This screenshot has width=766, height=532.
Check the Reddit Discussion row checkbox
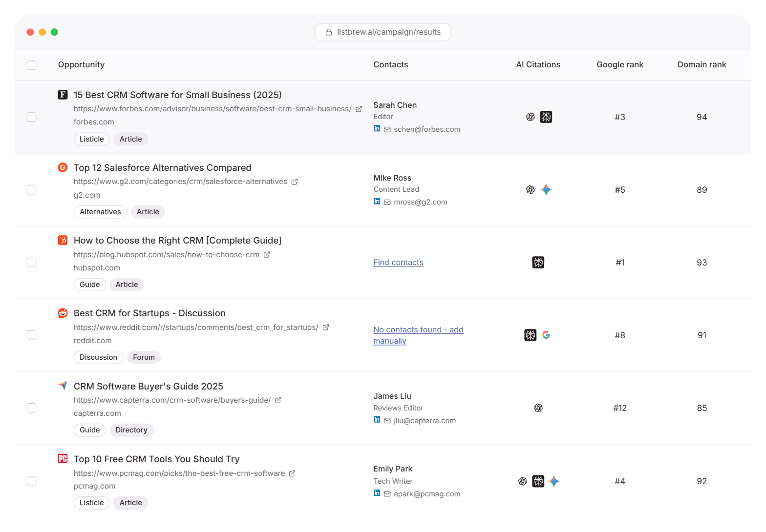(32, 335)
